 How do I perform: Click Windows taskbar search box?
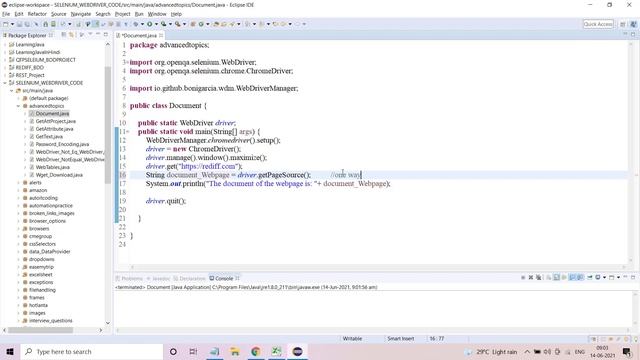pos(92,351)
